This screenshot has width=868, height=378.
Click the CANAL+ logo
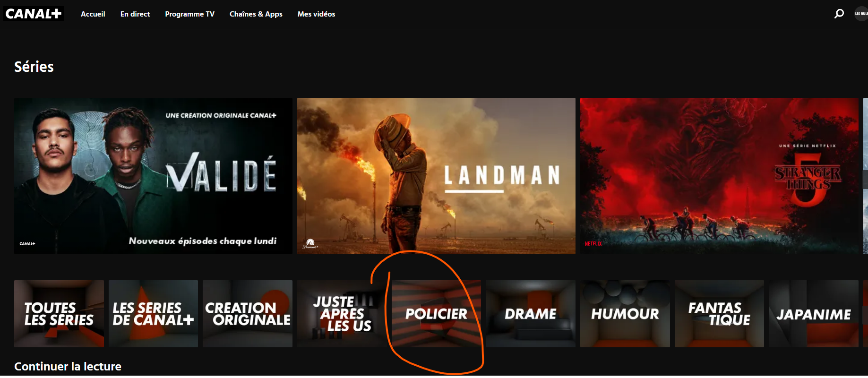click(x=34, y=14)
